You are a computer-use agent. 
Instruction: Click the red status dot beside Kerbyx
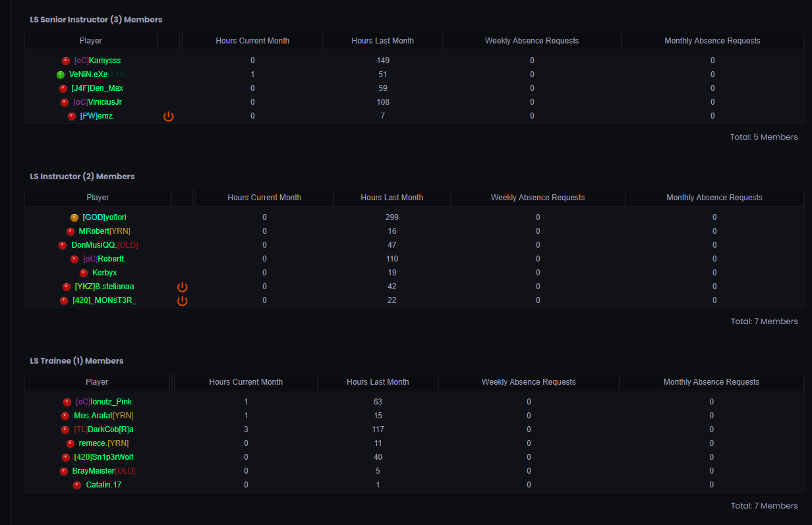84,273
